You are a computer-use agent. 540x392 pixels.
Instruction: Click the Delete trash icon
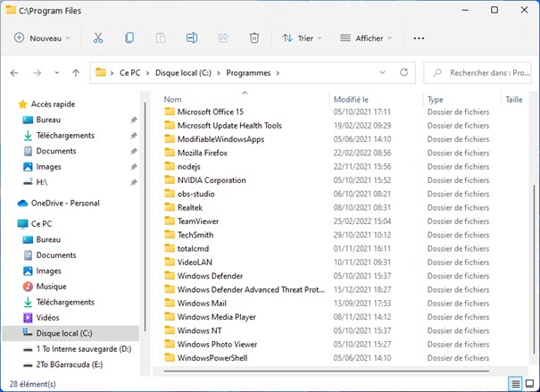pyautogui.click(x=254, y=38)
